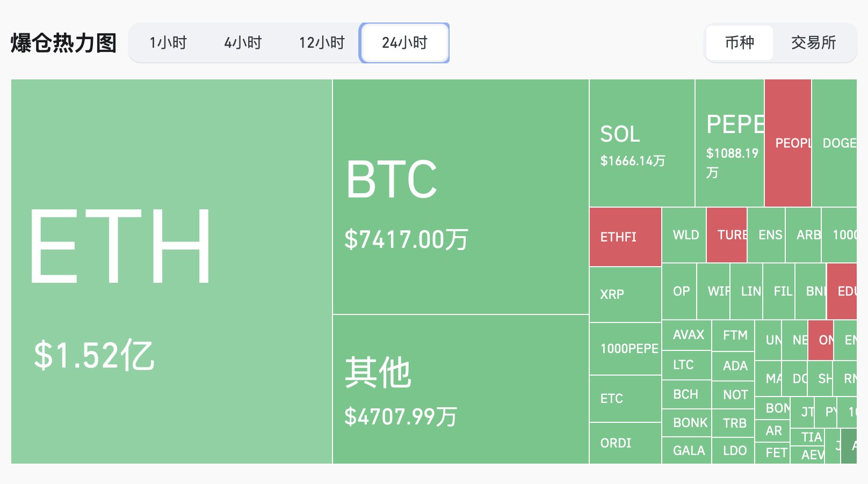Choose the 12小时 time range tab
Image resolution: width=868 pixels, height=484 pixels.
pyautogui.click(x=322, y=43)
